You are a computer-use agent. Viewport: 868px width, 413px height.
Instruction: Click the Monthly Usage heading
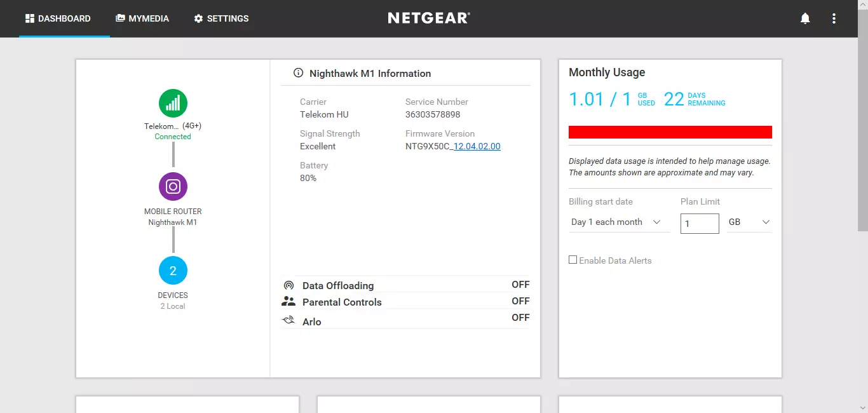(607, 72)
